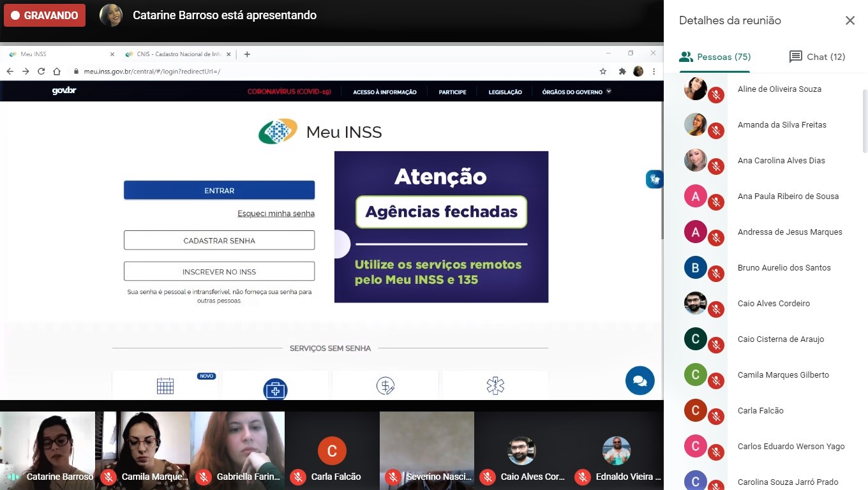This screenshot has width=868, height=490.
Task: Open the browser extensions puzzle icon
Action: 622,71
